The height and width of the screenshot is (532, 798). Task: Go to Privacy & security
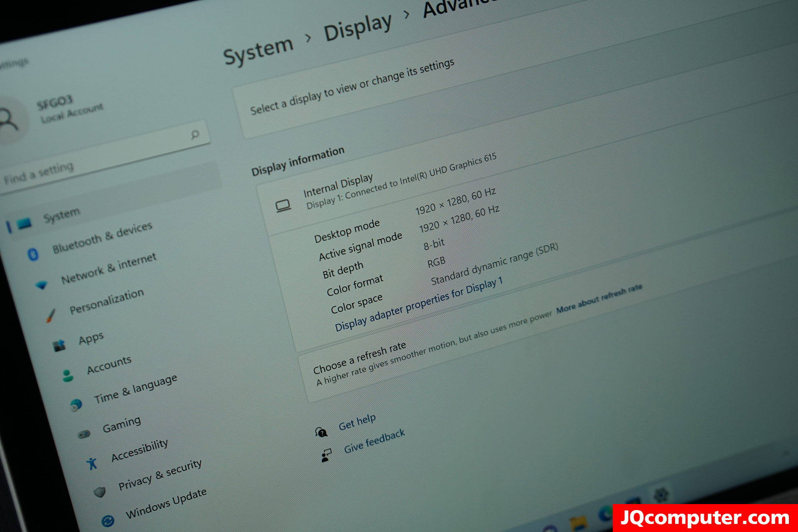pos(160,474)
